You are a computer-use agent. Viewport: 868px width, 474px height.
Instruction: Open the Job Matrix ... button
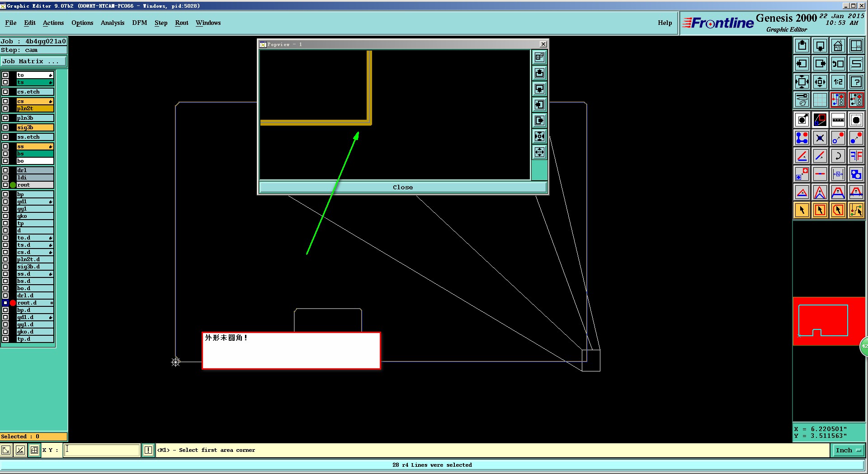click(x=34, y=61)
